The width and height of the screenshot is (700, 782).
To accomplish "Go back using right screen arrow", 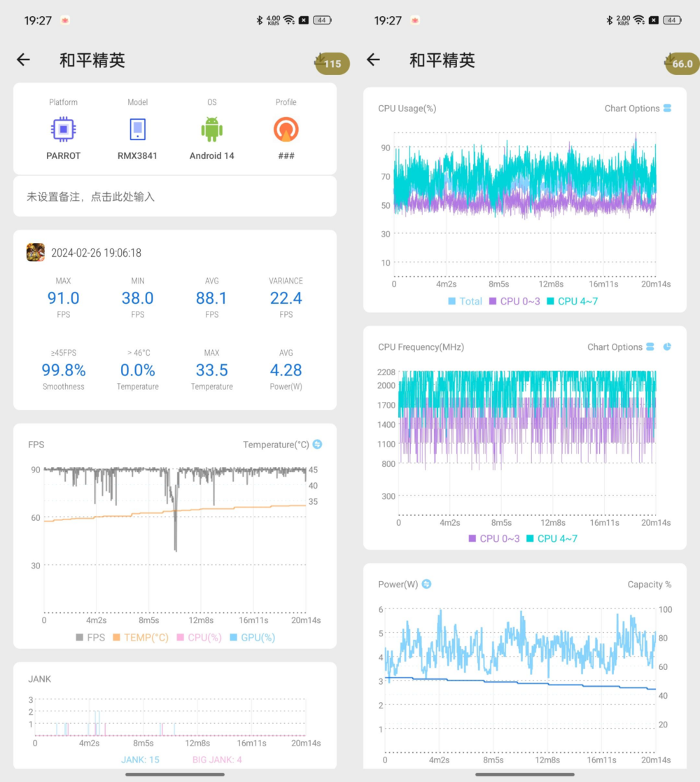I will coord(373,60).
